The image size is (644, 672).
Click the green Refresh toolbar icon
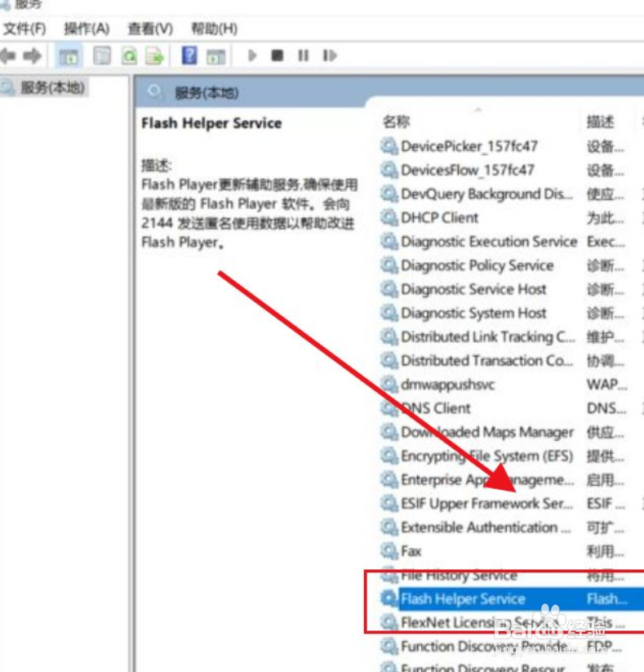[x=129, y=56]
